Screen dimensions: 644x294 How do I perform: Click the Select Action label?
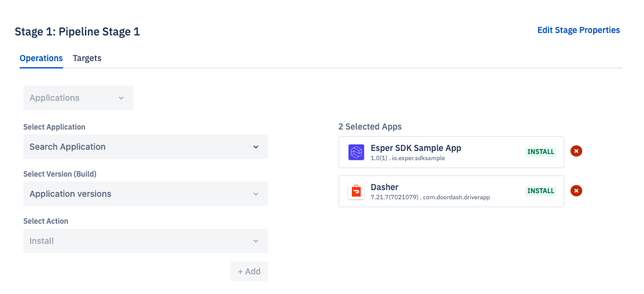[x=45, y=221]
